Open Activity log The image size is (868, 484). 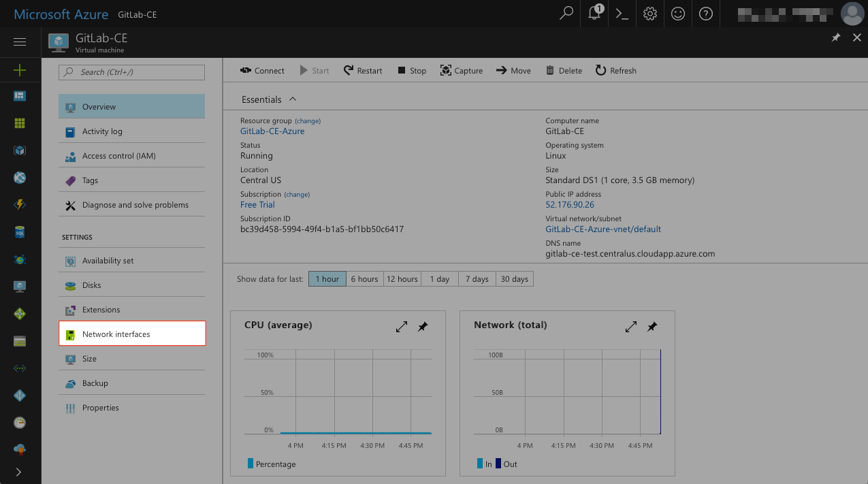132,131
